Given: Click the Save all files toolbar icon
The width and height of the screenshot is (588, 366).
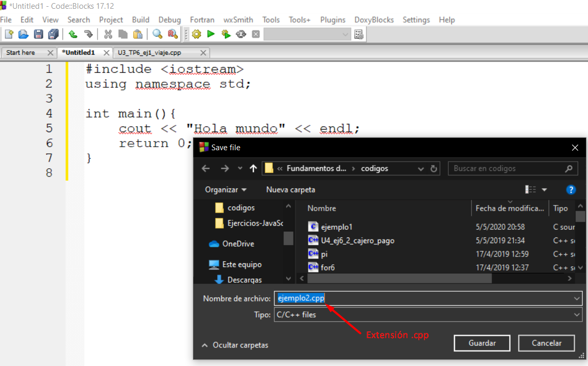Looking at the screenshot, I should pyautogui.click(x=53, y=34).
